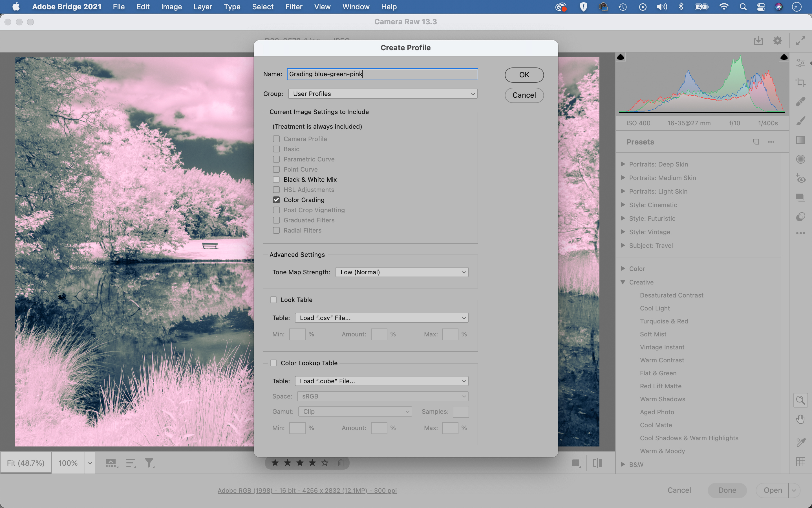Screen dimensions: 812x508
Task: Toggle shadow clipping warning in histogram
Action: point(620,57)
